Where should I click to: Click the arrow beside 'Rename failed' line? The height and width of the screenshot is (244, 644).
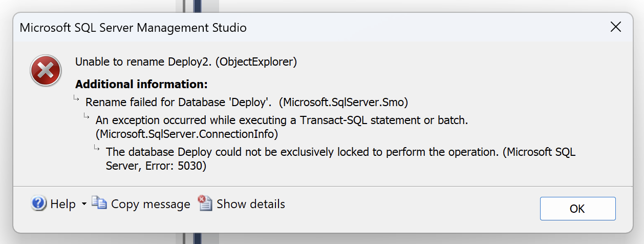pyautogui.click(x=77, y=98)
